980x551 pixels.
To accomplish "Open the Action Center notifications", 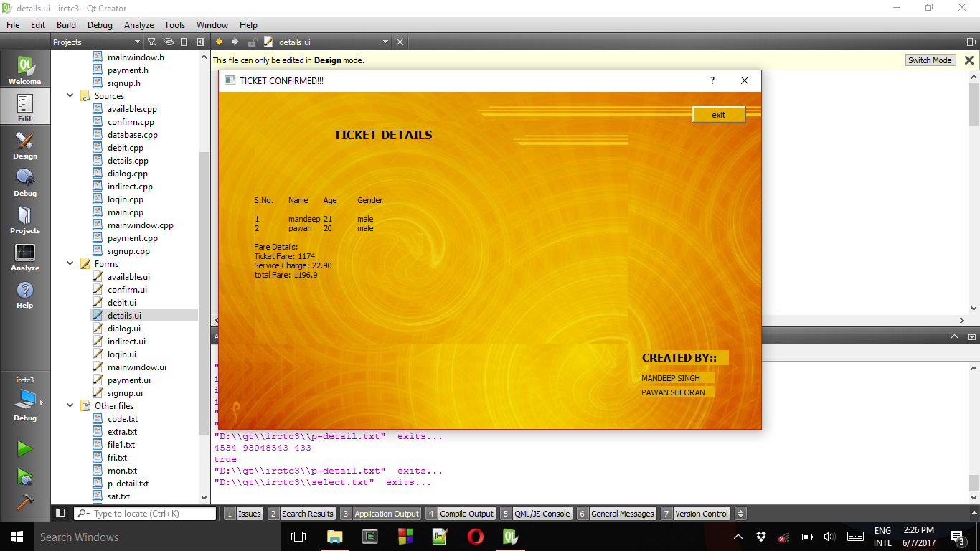I will [x=957, y=537].
